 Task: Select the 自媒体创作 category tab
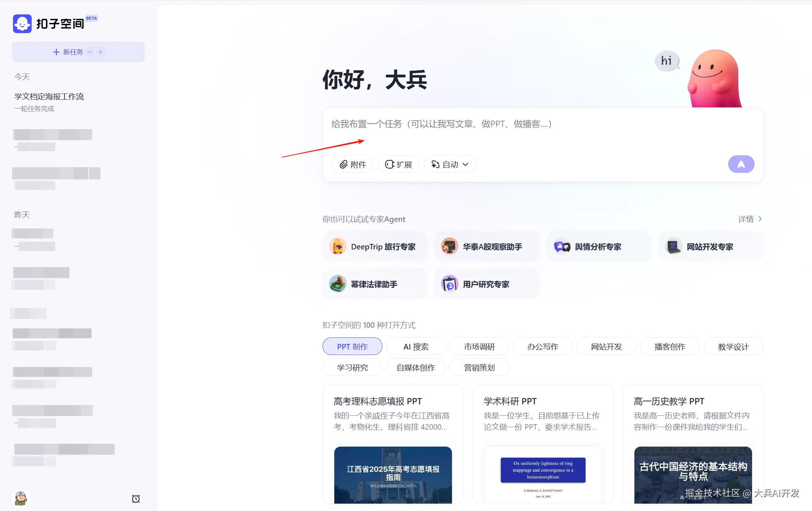[x=416, y=368]
